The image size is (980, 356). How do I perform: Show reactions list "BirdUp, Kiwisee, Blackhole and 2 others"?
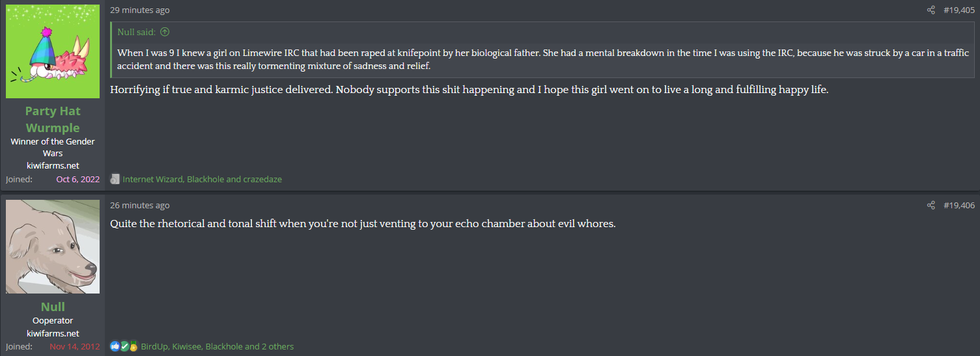(217, 346)
